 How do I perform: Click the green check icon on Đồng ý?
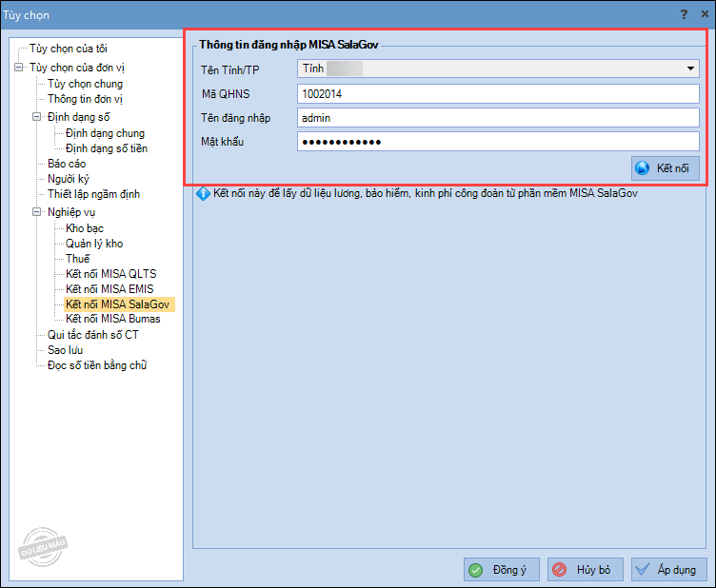click(475, 570)
